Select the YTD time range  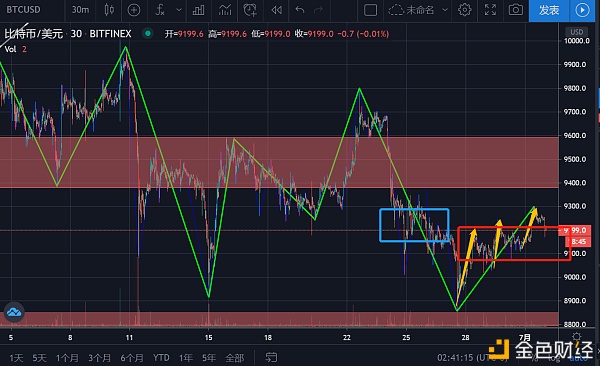(161, 358)
